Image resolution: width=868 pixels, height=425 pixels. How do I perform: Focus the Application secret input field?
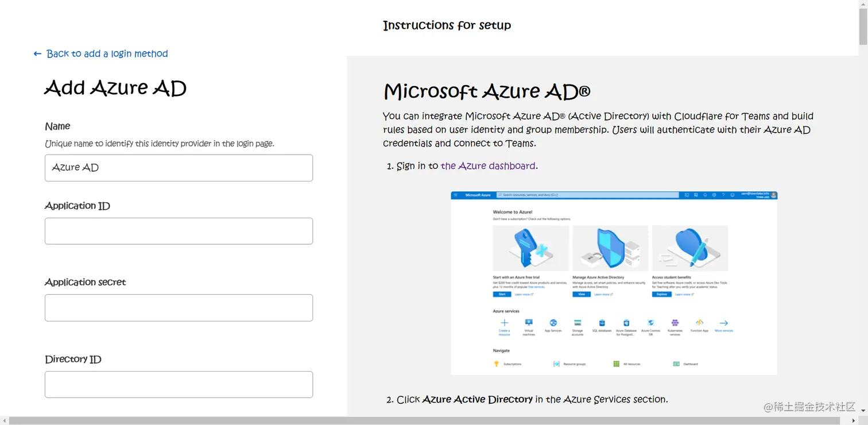point(179,308)
